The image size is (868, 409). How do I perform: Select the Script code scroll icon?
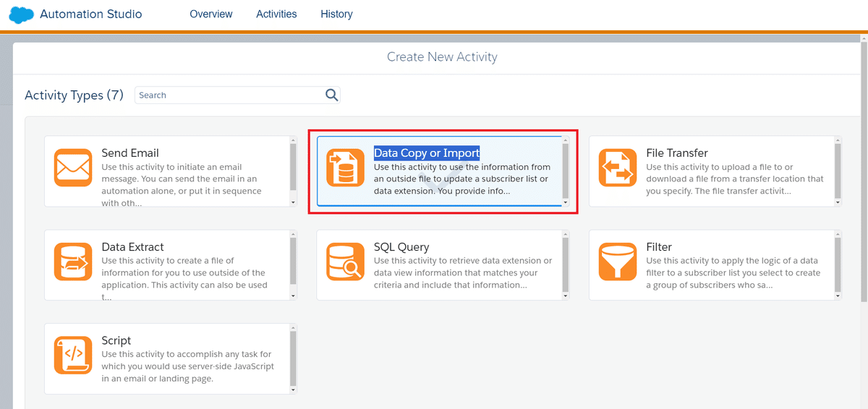click(73, 356)
